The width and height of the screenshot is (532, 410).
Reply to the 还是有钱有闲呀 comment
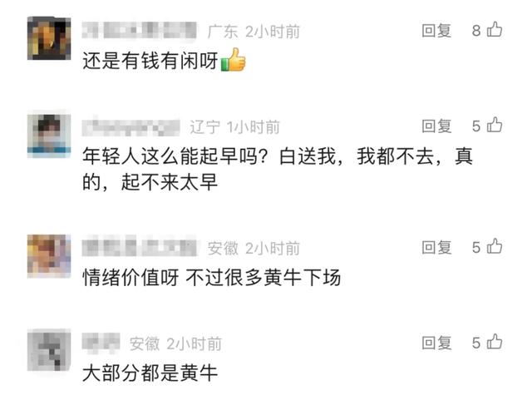coord(436,31)
